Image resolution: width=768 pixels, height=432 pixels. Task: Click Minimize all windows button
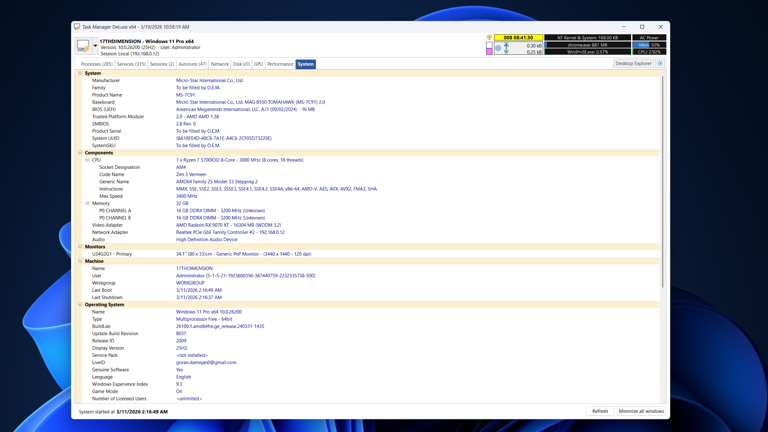pyautogui.click(x=641, y=411)
